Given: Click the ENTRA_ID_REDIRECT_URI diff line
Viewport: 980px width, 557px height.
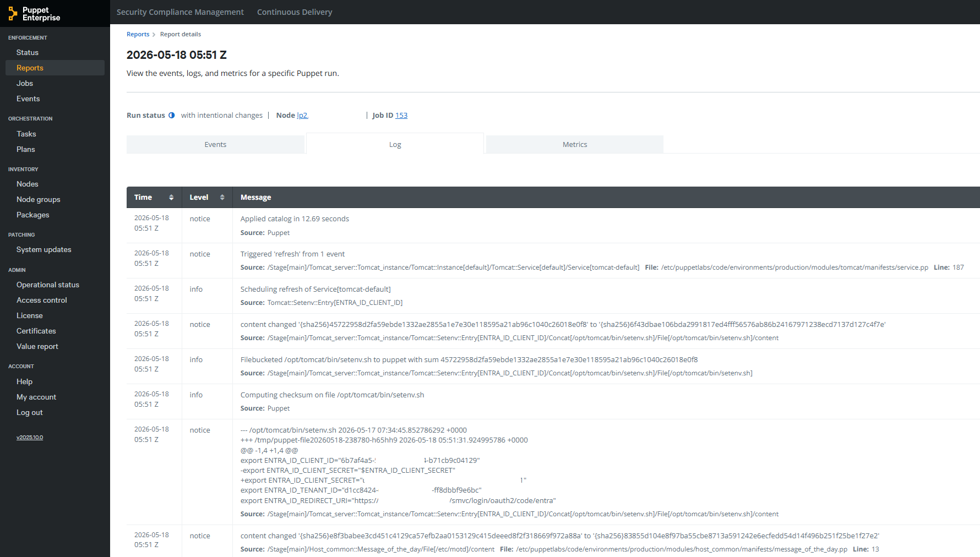Looking at the screenshot, I should 398,501.
